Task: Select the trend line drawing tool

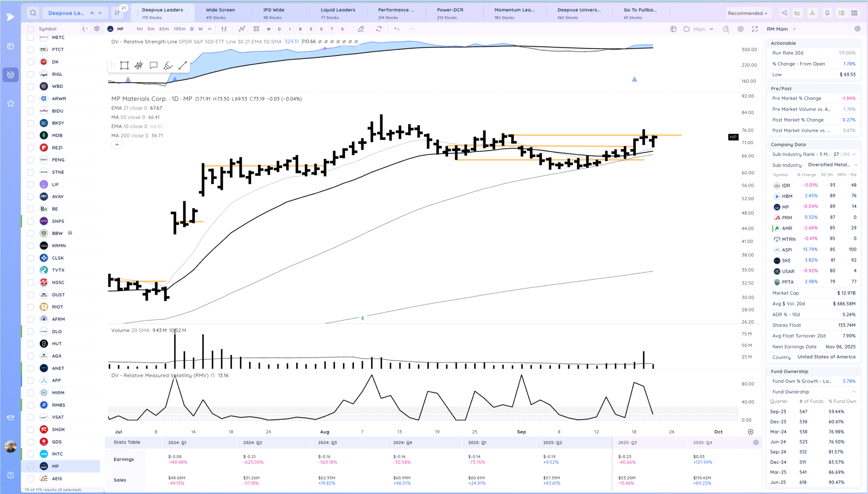Action: (183, 65)
